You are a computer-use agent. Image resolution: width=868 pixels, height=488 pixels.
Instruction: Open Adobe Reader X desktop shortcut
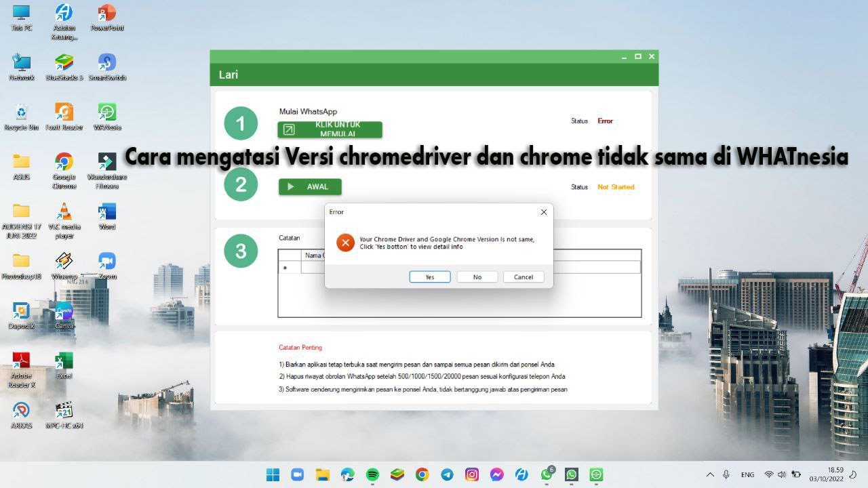[22, 369]
